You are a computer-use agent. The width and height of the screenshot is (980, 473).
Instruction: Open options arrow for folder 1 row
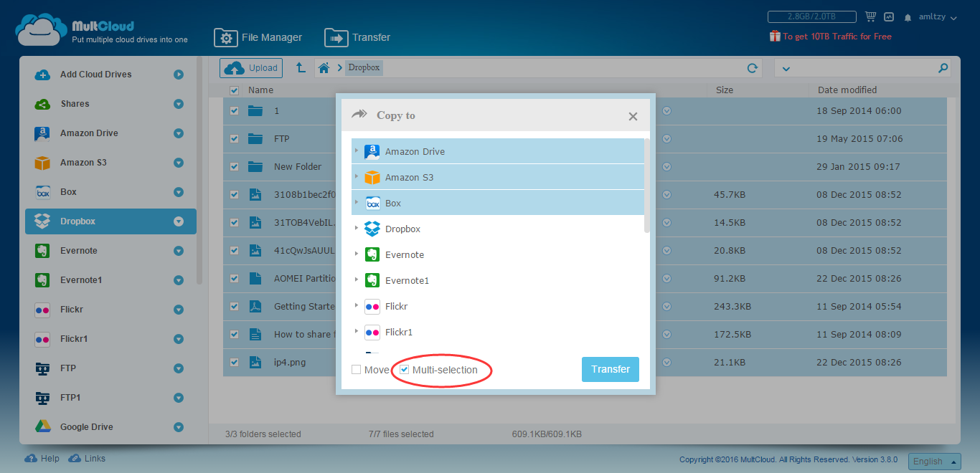pos(666,111)
